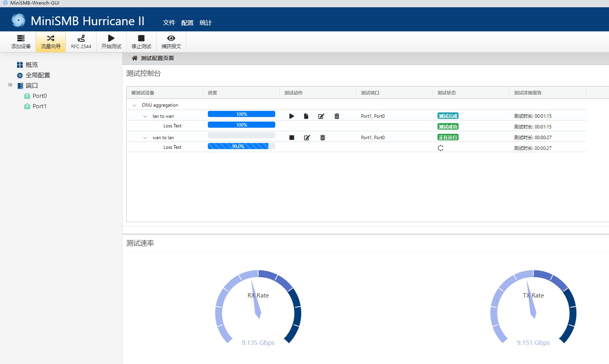Click Port1, Port0 in wan to lan row
The image size is (609, 364).
[x=373, y=138]
